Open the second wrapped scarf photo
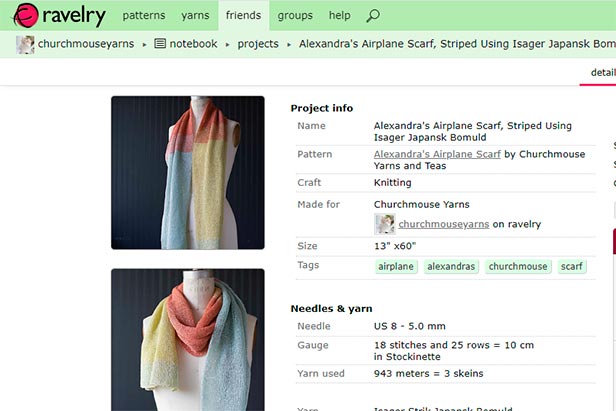Screen dimensions: 616x411 (x=188, y=340)
